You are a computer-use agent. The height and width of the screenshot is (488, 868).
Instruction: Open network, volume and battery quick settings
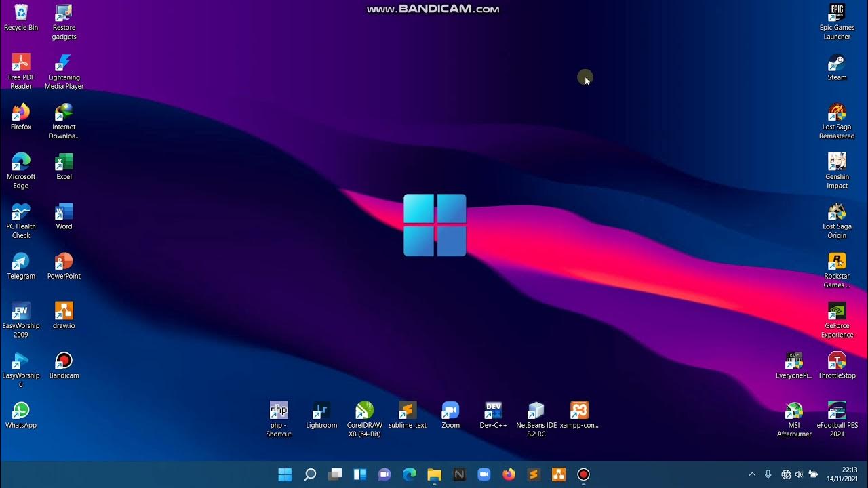[800, 474]
